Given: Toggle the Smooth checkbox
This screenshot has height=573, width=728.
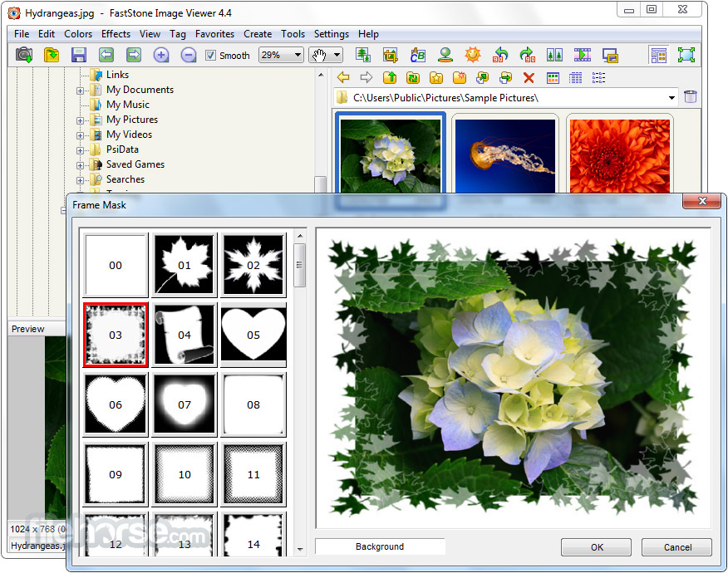Looking at the screenshot, I should pos(211,55).
